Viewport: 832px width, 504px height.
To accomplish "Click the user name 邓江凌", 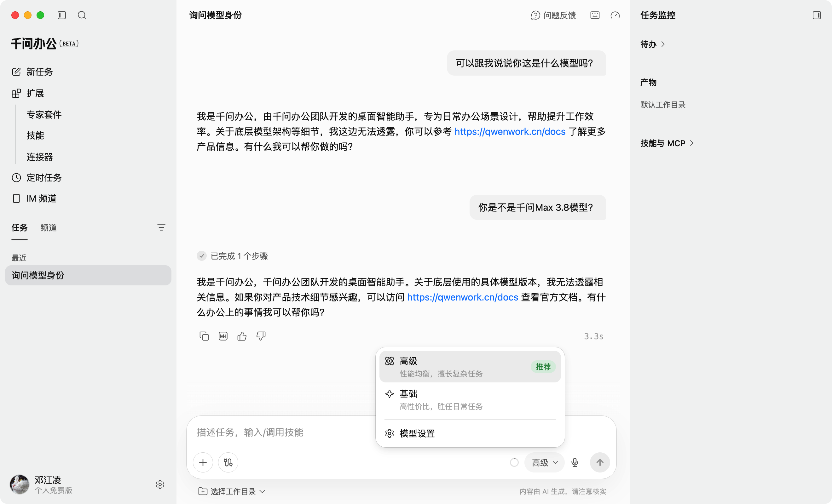I will pyautogui.click(x=48, y=480).
